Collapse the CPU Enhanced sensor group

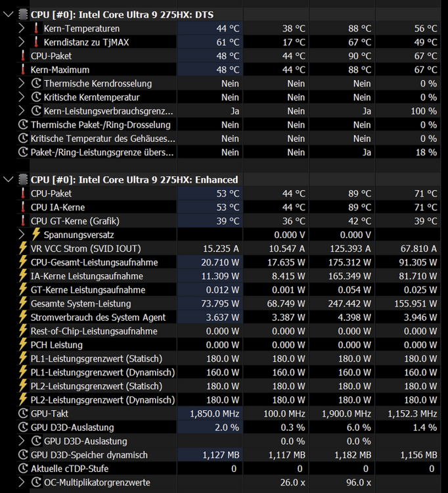tap(8, 179)
